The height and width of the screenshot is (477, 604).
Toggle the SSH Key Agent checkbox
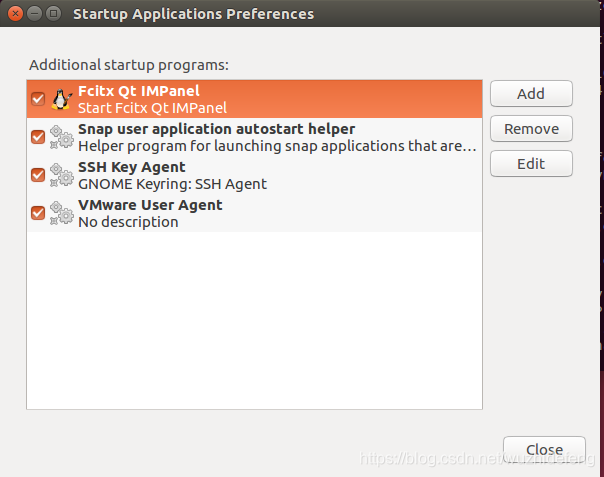click(38, 175)
